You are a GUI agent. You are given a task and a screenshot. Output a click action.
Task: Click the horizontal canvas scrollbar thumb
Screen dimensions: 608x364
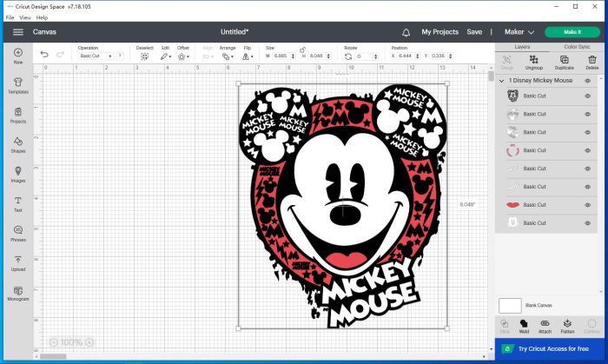coord(53,356)
